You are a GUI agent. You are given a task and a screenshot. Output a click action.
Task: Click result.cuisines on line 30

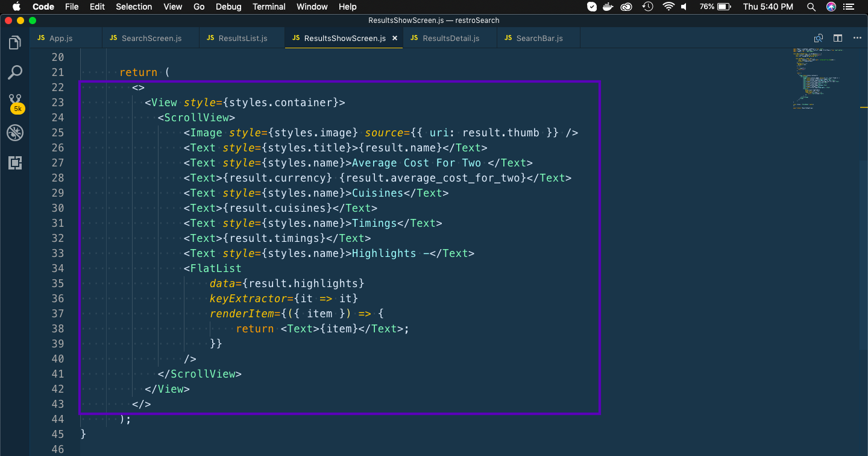click(277, 208)
